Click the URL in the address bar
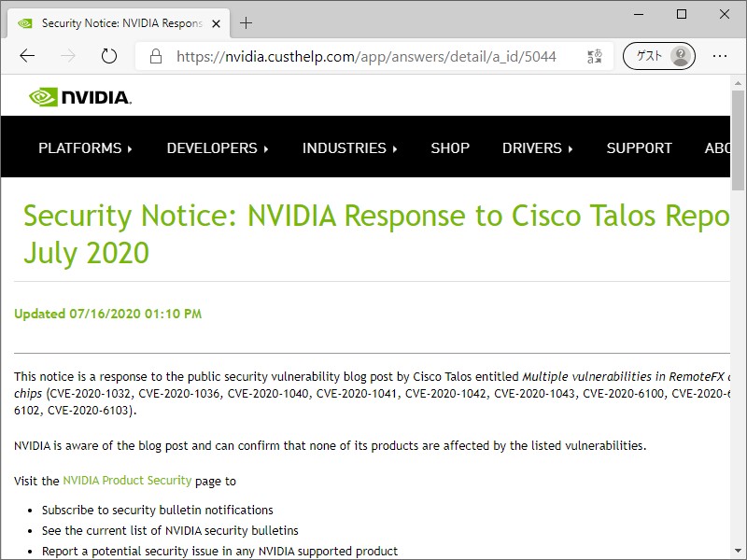 (x=366, y=56)
